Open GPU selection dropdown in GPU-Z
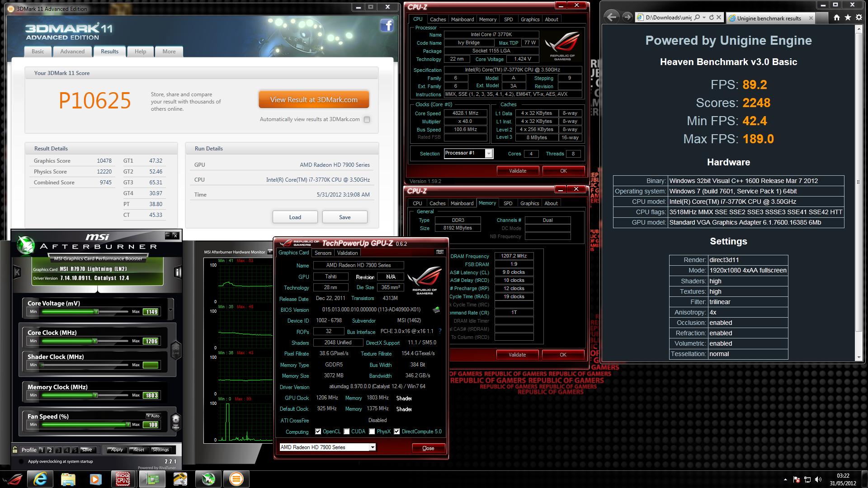The width and height of the screenshot is (868, 488). [373, 447]
